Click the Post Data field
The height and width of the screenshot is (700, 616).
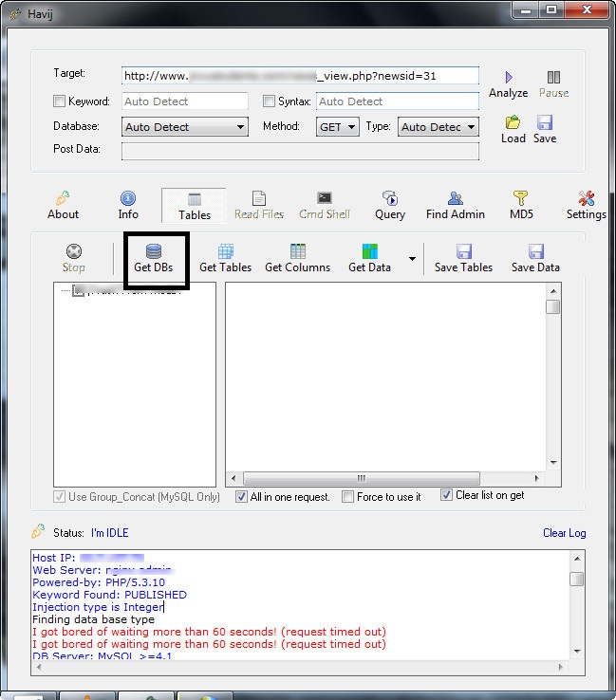coord(300,152)
